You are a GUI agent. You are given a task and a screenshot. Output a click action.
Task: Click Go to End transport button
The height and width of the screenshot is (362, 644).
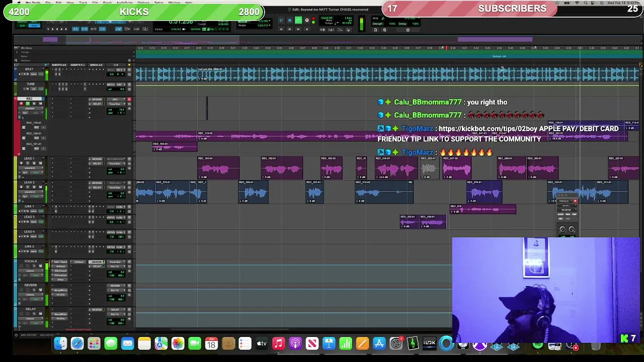click(x=307, y=29)
